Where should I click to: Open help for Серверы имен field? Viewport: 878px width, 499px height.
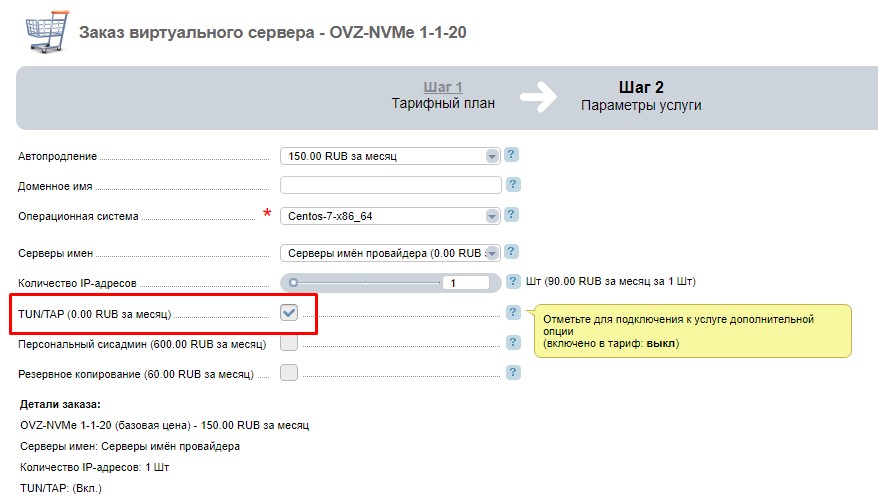pos(511,251)
